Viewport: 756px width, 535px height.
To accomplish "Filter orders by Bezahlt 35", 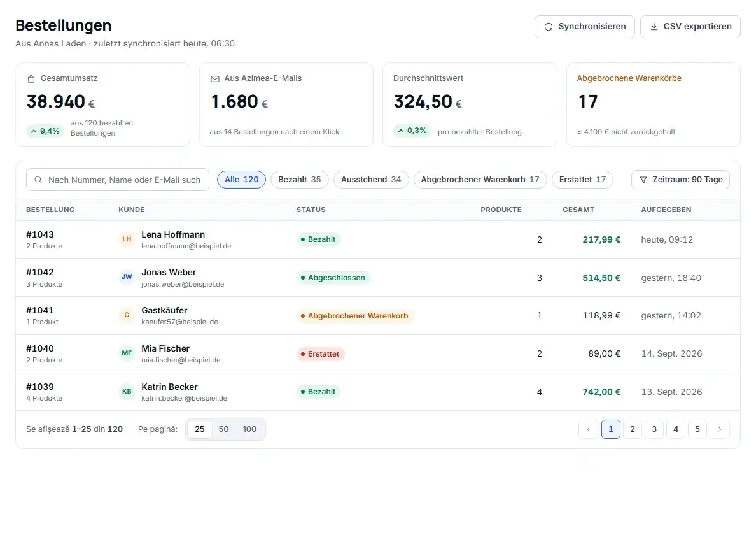I will click(x=300, y=180).
